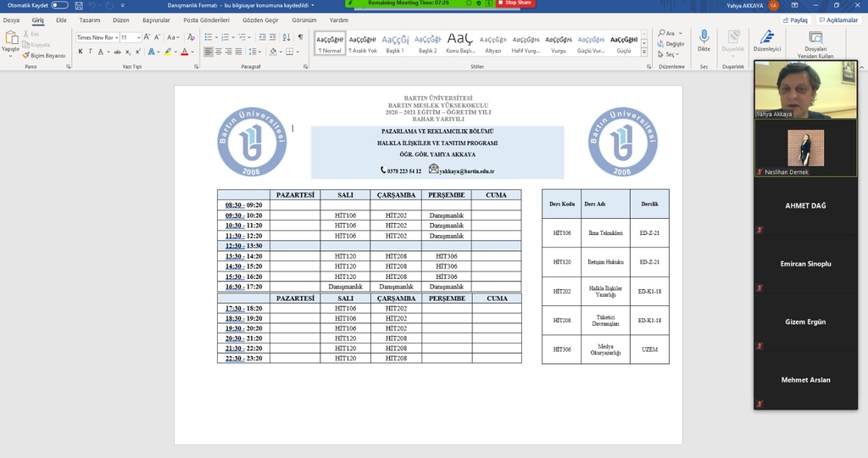Click the bulleted list icon
Image resolution: width=868 pixels, height=458 pixels.
click(x=209, y=37)
